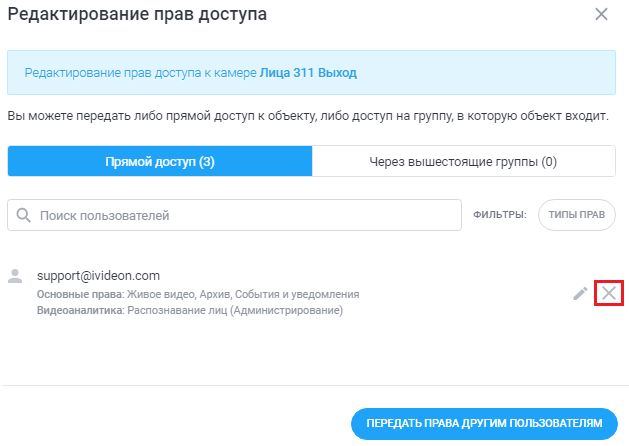This screenshot has height=446, width=629.
Task: Open Через вышестоящие группы (0) tab
Action: (463, 161)
